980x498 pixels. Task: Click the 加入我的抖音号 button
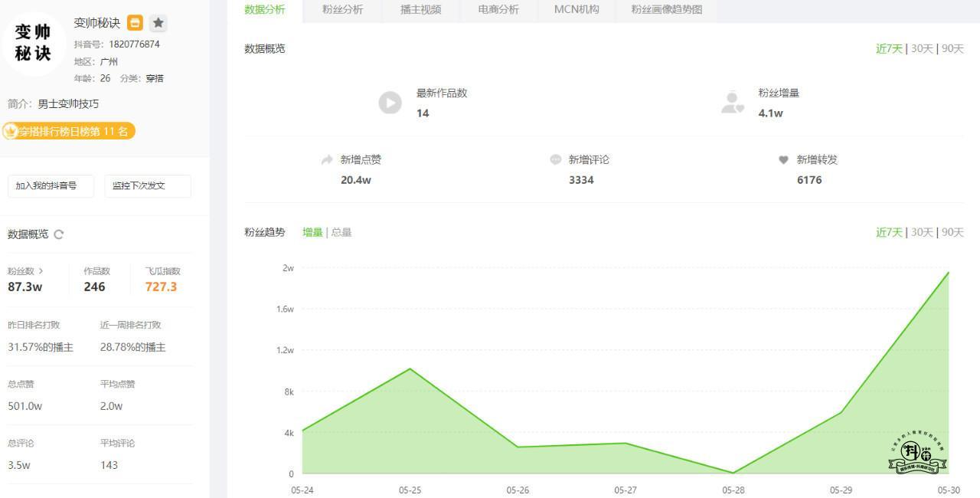51,185
